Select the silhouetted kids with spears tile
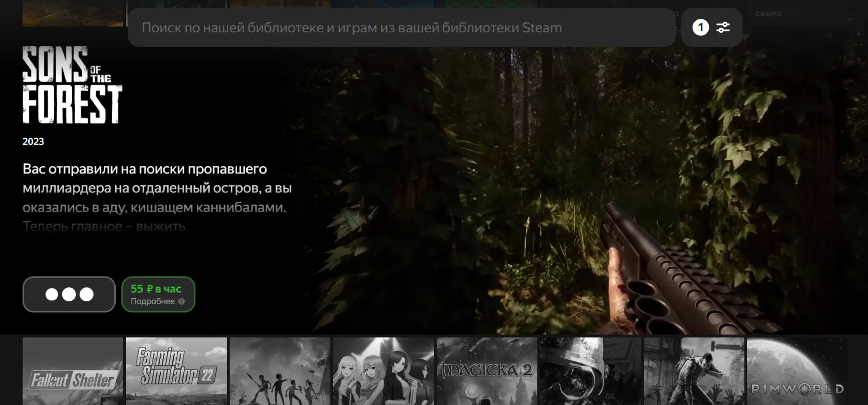The image size is (868, 405). 280,371
